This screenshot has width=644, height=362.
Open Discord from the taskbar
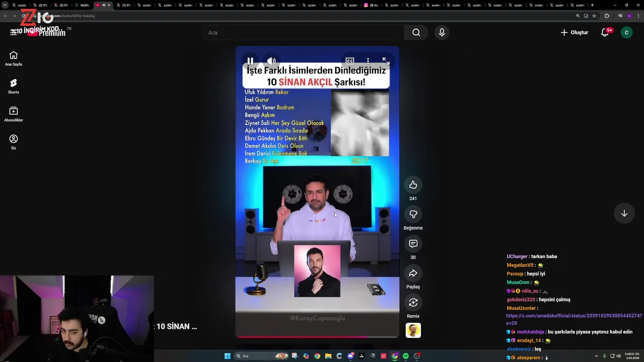pos(350,356)
